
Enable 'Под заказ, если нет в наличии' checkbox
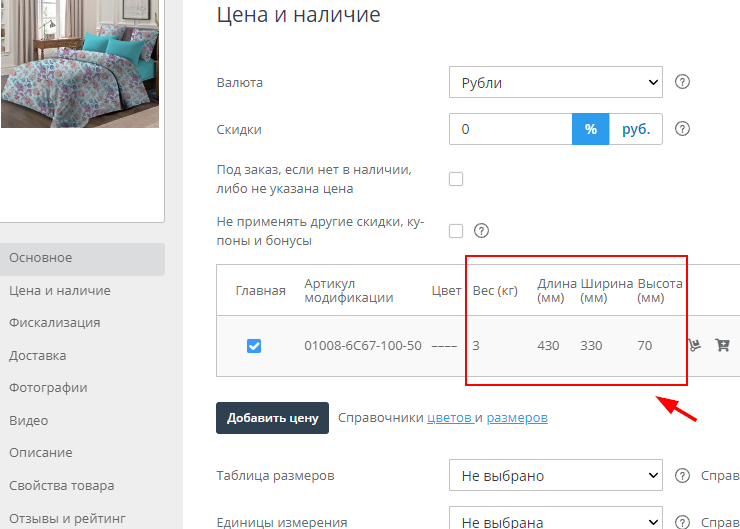[456, 179]
